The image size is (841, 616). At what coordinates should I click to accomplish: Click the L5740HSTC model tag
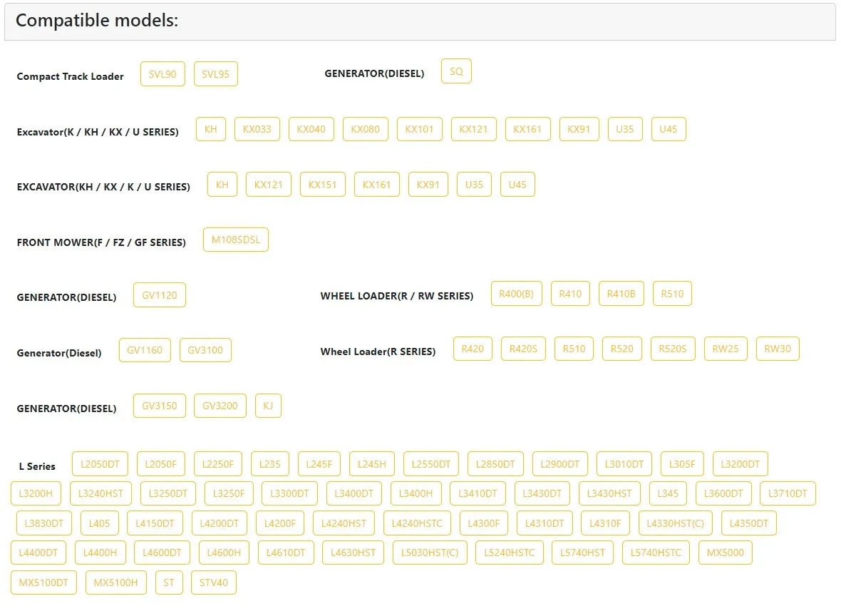656,553
